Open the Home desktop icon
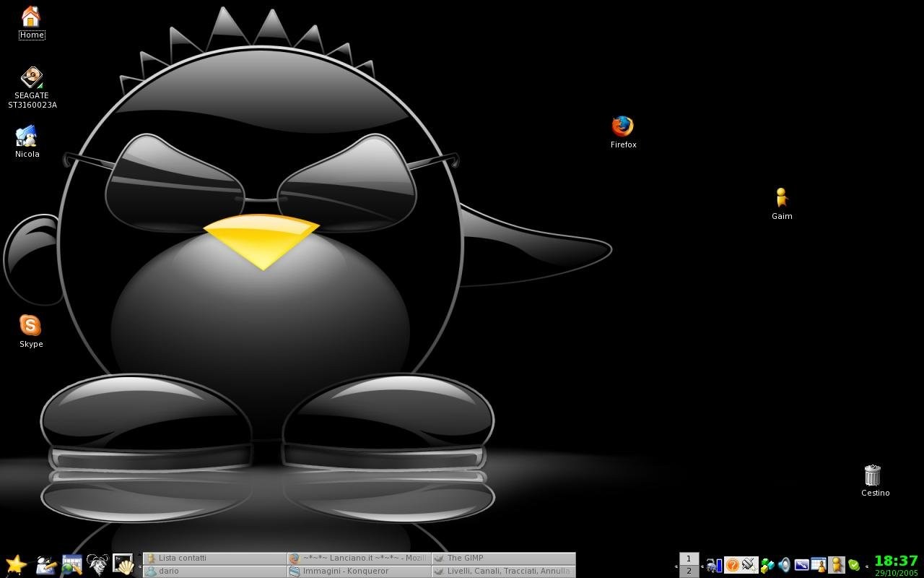Screen dimensions: 924x578 point(31,22)
